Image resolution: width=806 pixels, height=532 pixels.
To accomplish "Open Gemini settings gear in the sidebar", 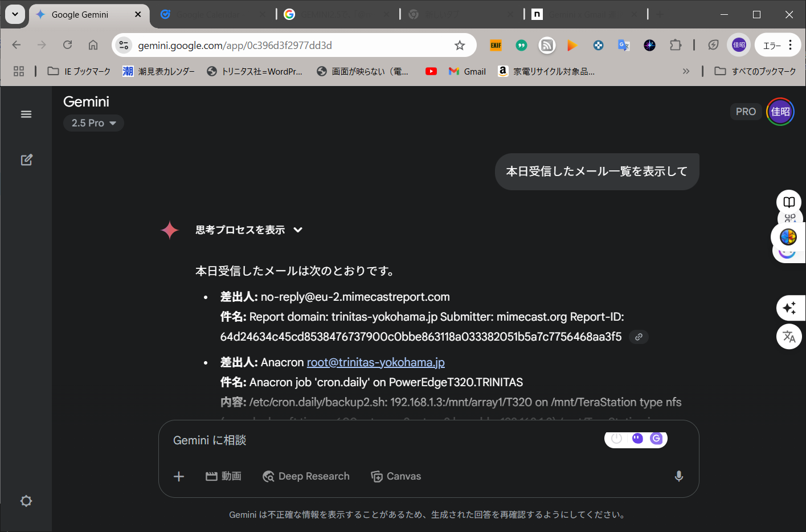I will pos(26,501).
